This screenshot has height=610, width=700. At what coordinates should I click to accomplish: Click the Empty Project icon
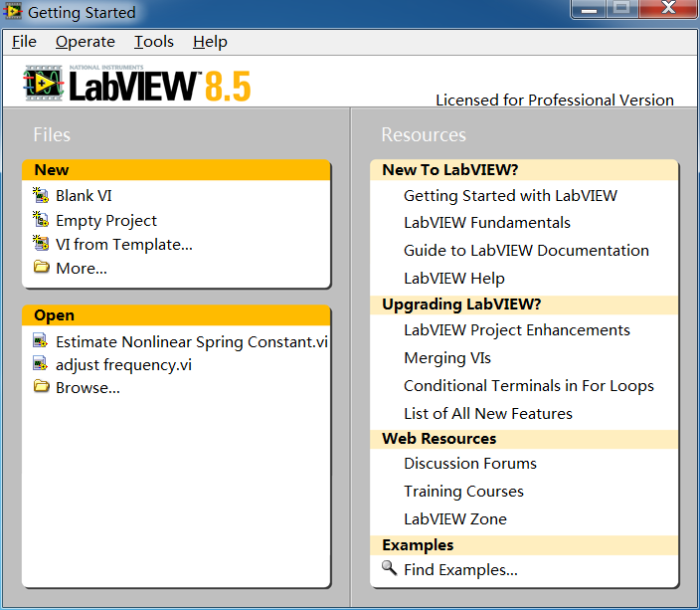coord(41,220)
